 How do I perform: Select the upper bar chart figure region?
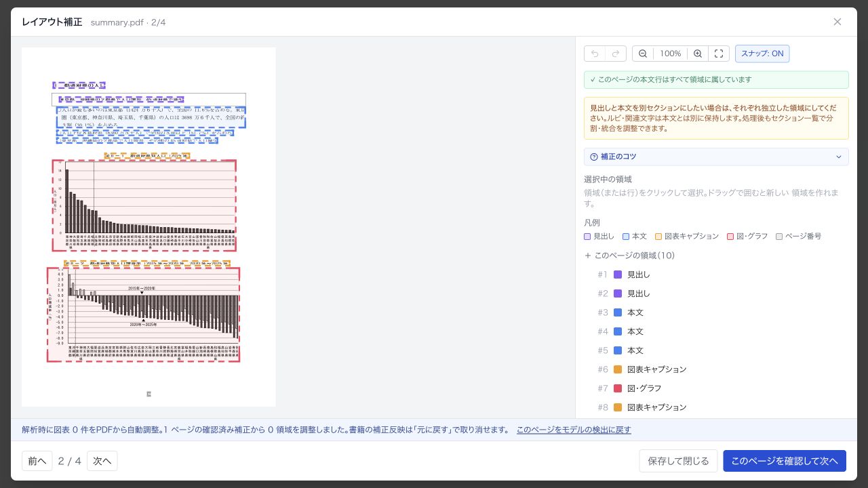(144, 206)
